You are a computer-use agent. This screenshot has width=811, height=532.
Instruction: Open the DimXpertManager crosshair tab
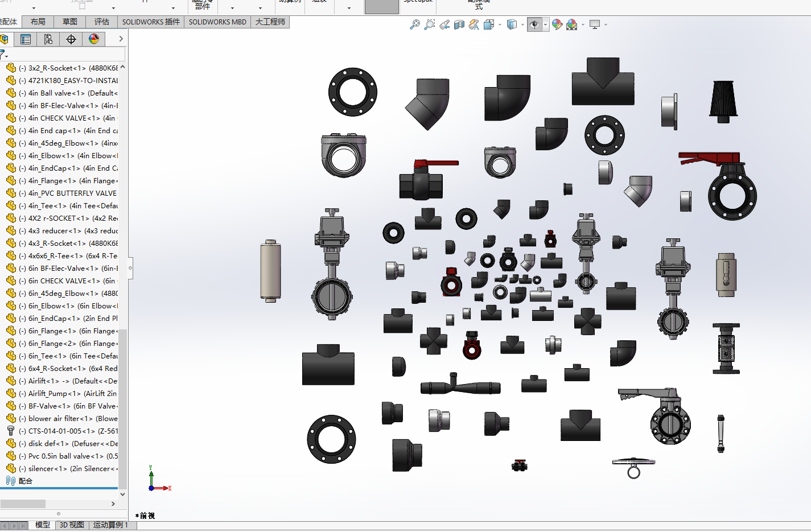[x=71, y=39]
